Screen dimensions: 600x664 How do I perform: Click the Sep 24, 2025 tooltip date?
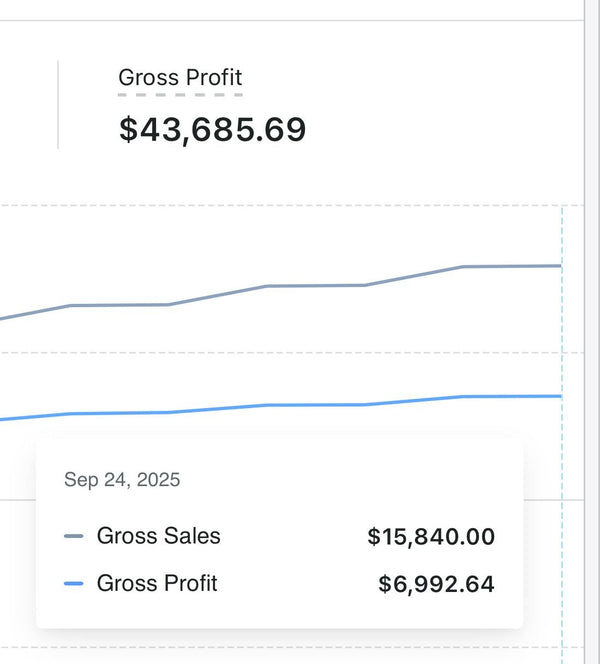tap(122, 480)
